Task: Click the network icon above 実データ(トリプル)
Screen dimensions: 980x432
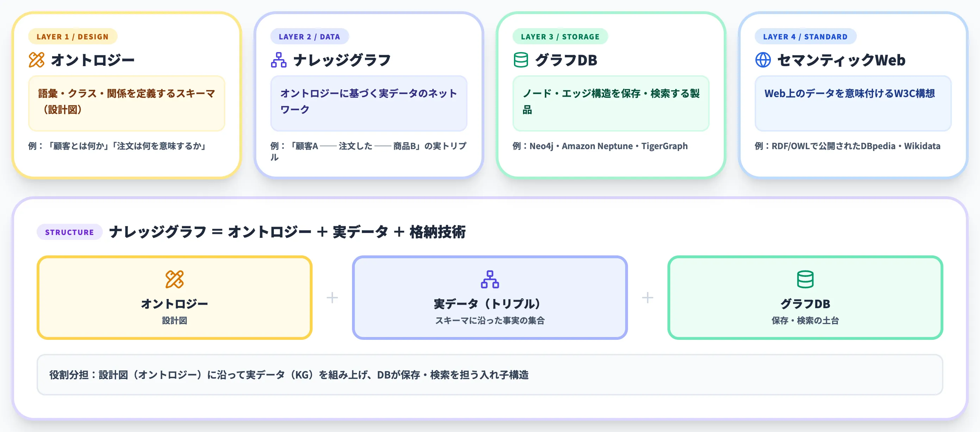Action: (490, 280)
